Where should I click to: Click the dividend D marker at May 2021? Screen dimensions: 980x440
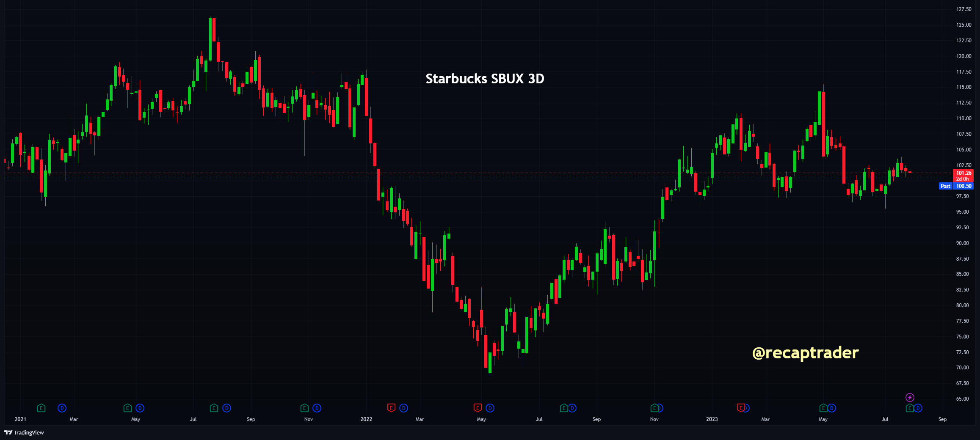point(140,408)
